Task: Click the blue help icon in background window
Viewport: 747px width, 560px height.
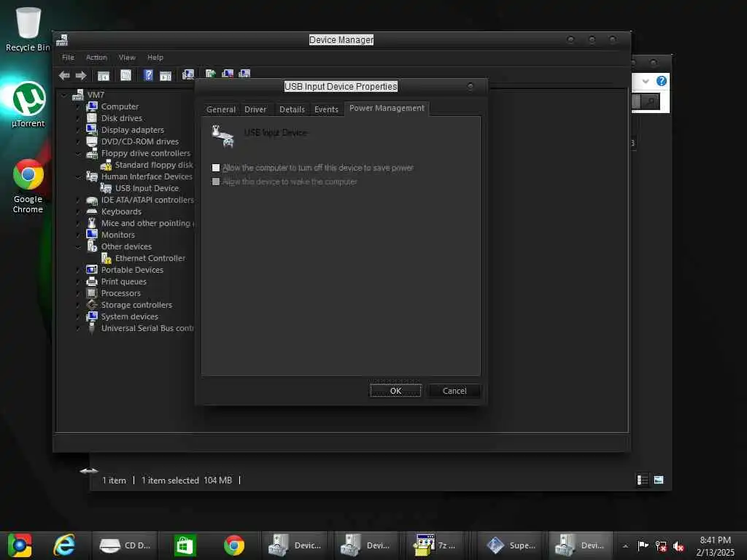Action: pos(661,81)
